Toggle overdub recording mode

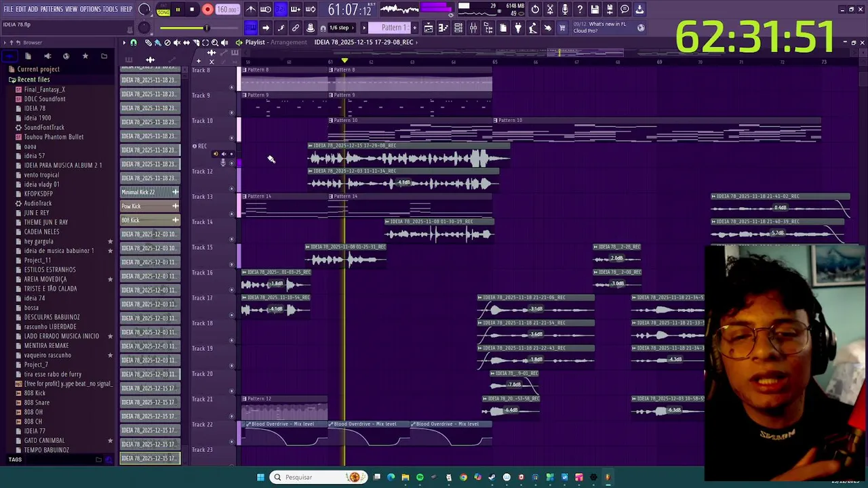point(296,9)
